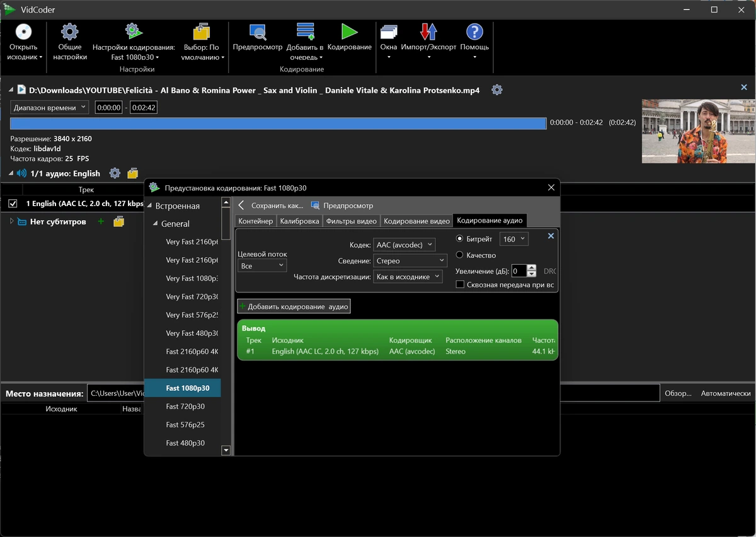Click Сохранить как... button

point(277,205)
